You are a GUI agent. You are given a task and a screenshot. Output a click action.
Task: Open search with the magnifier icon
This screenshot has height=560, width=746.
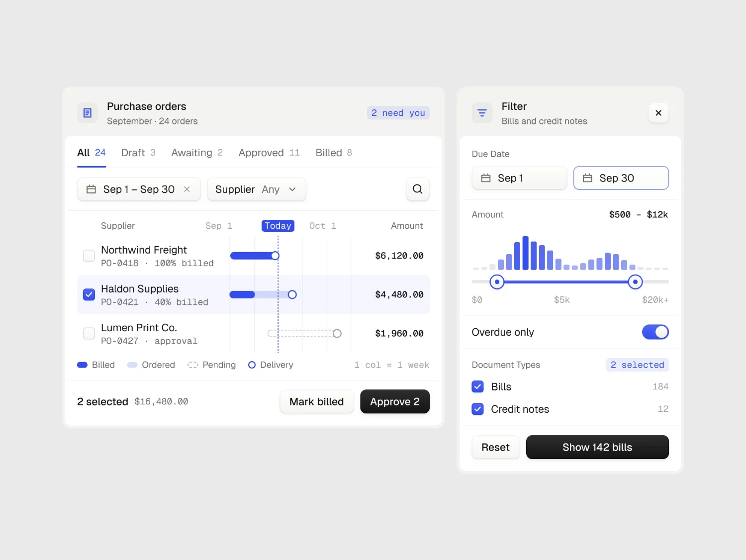[418, 189]
